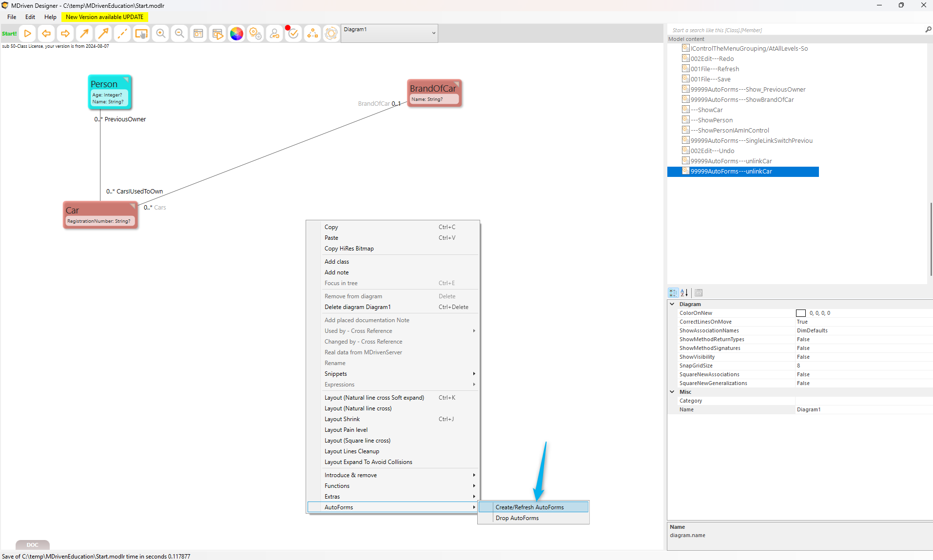
Task: Click the ColorOnNew color swatch
Action: [x=800, y=313]
